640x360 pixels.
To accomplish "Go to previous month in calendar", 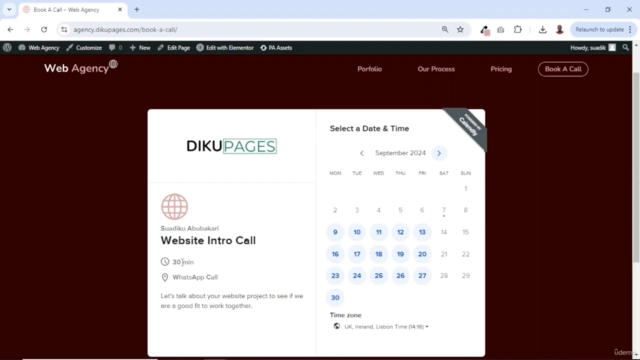I will 362,153.
